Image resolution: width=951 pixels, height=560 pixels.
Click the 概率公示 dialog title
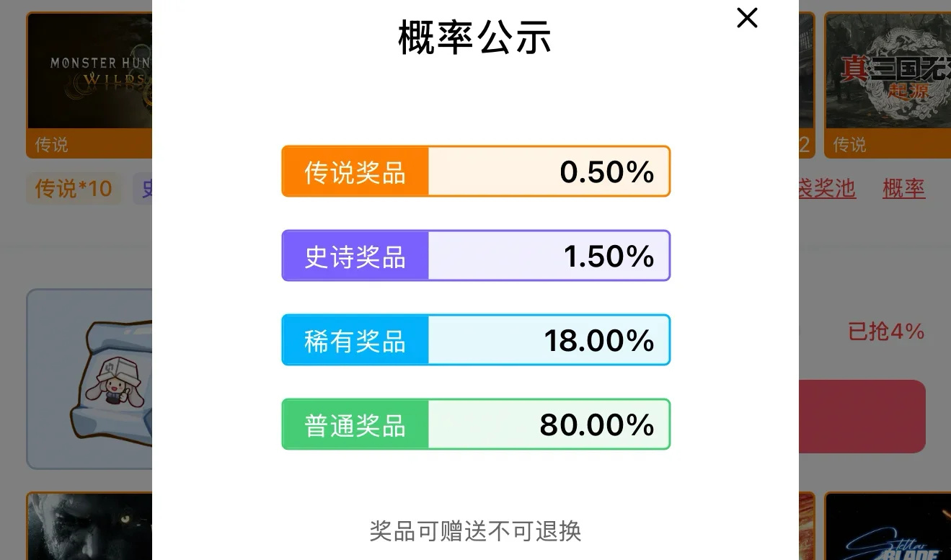pyautogui.click(x=474, y=37)
